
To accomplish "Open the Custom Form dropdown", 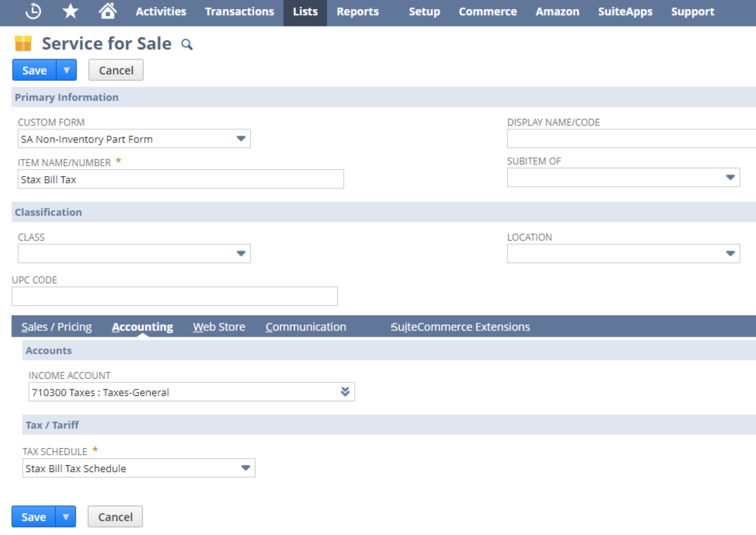I will point(134,139).
